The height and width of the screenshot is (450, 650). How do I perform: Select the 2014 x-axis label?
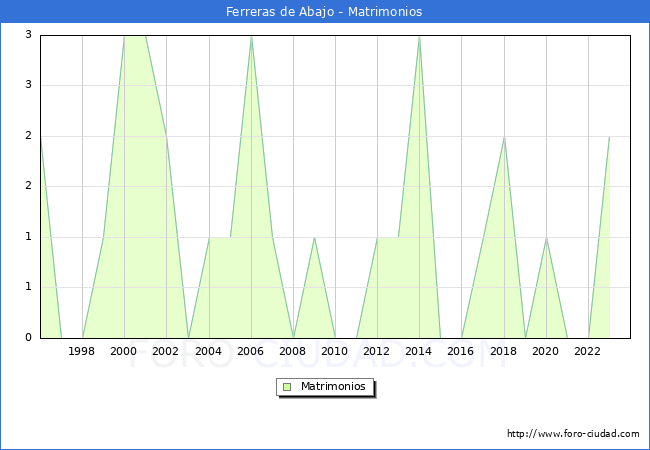click(x=418, y=351)
